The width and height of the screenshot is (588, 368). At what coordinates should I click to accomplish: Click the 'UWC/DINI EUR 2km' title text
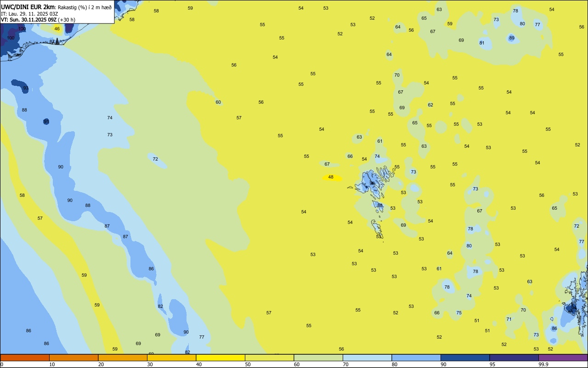click(28, 7)
